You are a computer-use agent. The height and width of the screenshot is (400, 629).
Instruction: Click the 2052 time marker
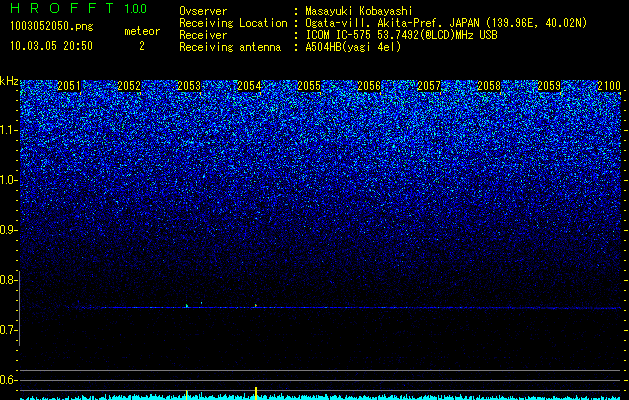[129, 86]
